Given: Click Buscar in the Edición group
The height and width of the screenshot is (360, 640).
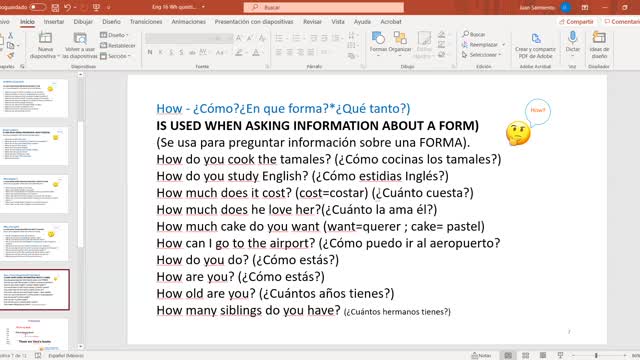Looking at the screenshot, I should pos(473,34).
